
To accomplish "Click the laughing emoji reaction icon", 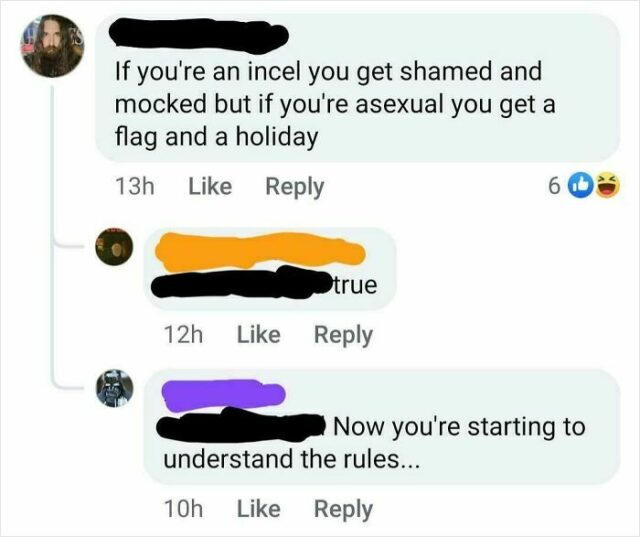I will [x=607, y=187].
